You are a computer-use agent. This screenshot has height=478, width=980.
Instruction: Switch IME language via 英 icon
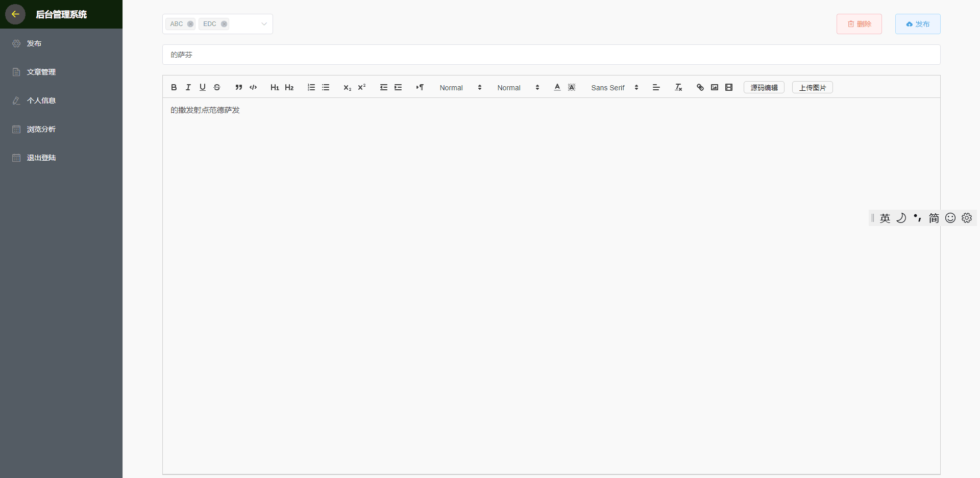[885, 218]
